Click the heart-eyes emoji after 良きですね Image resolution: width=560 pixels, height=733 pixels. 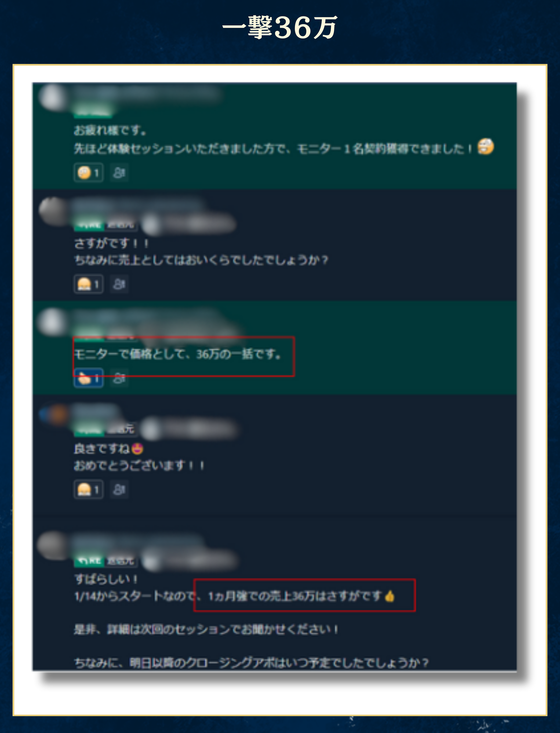[x=137, y=449]
